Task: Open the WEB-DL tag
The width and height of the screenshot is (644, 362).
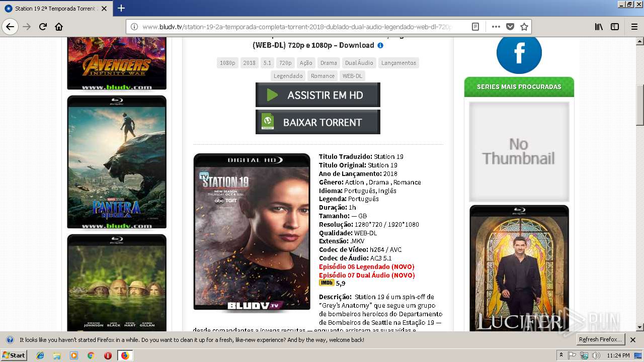Action: (352, 76)
